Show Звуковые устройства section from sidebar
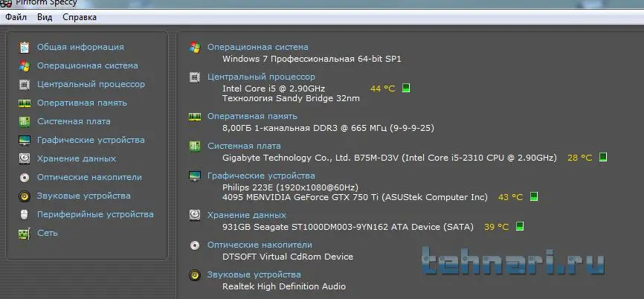Image resolution: width=644 pixels, height=299 pixels. click(x=84, y=196)
